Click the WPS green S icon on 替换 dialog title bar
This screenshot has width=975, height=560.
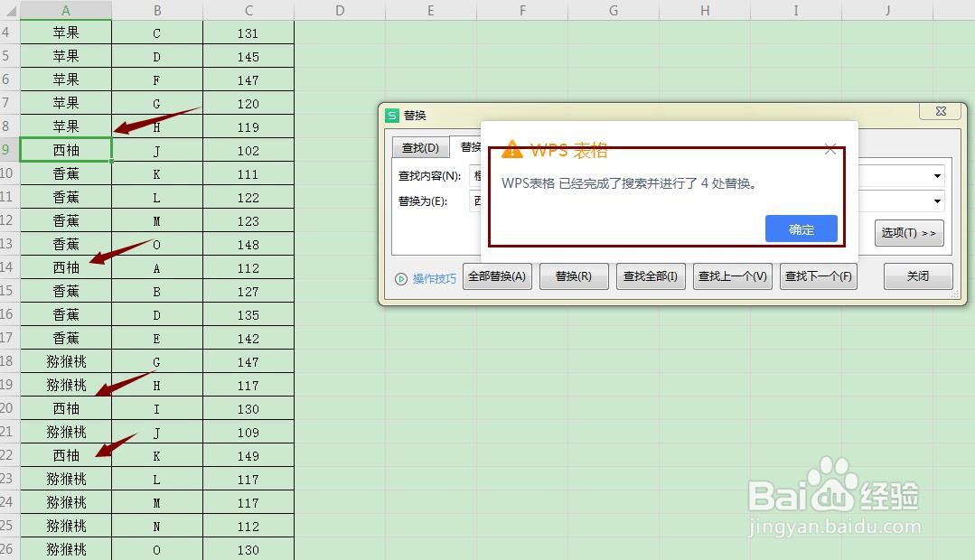tap(392, 115)
